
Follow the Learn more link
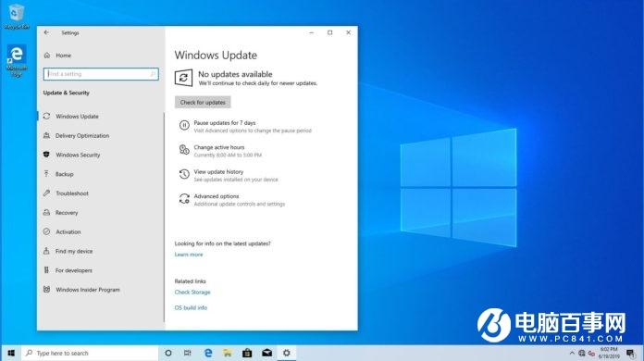click(x=189, y=255)
